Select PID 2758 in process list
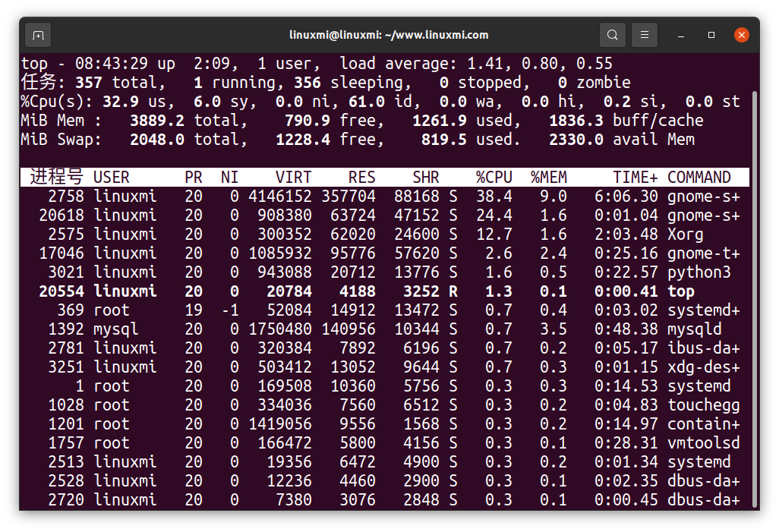Image resolution: width=779 pixels, height=532 pixels. click(x=66, y=197)
